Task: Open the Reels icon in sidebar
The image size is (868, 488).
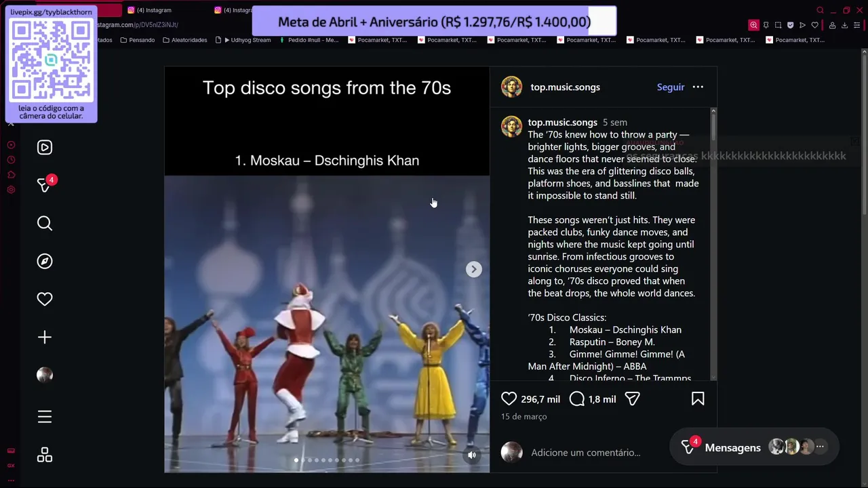Action: pos(45,147)
